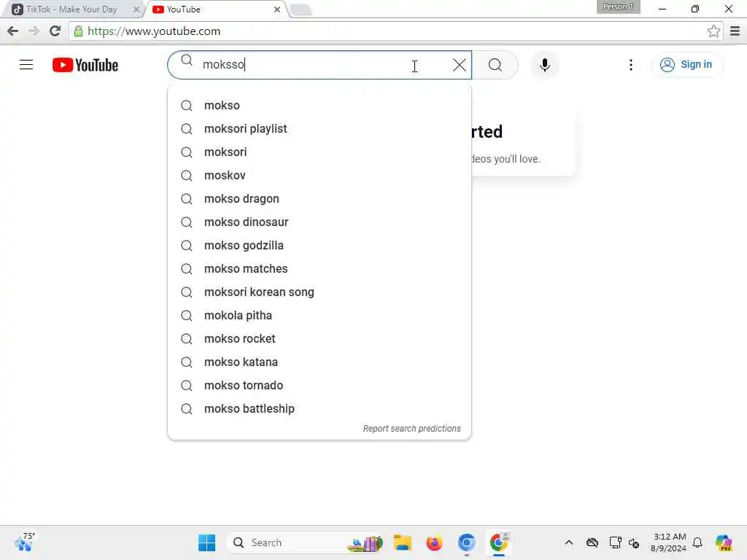Choose 'mokso battleship' suggestion
Screen dimensions: 747x560
[320, 408]
